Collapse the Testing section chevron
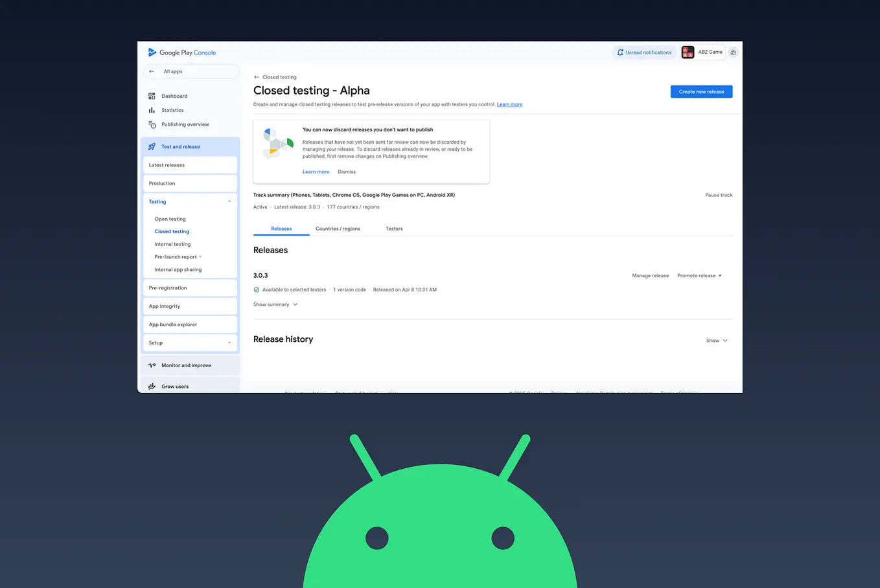 click(x=229, y=201)
